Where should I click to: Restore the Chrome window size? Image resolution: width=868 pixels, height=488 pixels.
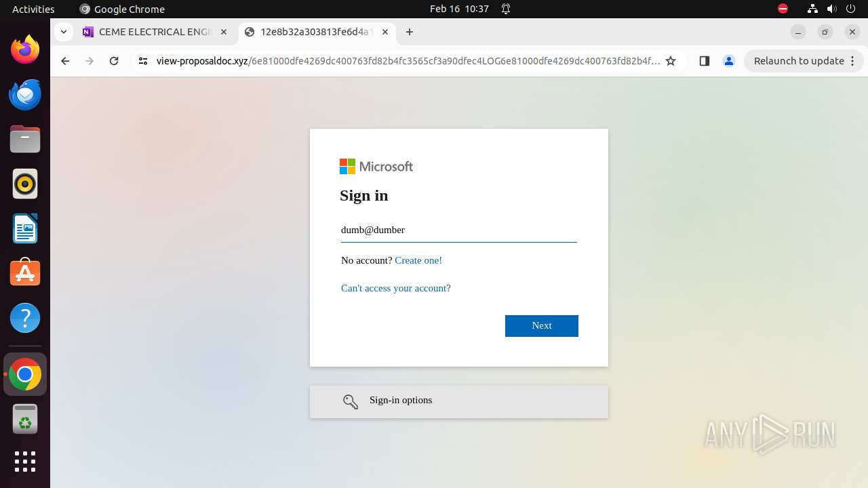pyautogui.click(x=825, y=32)
